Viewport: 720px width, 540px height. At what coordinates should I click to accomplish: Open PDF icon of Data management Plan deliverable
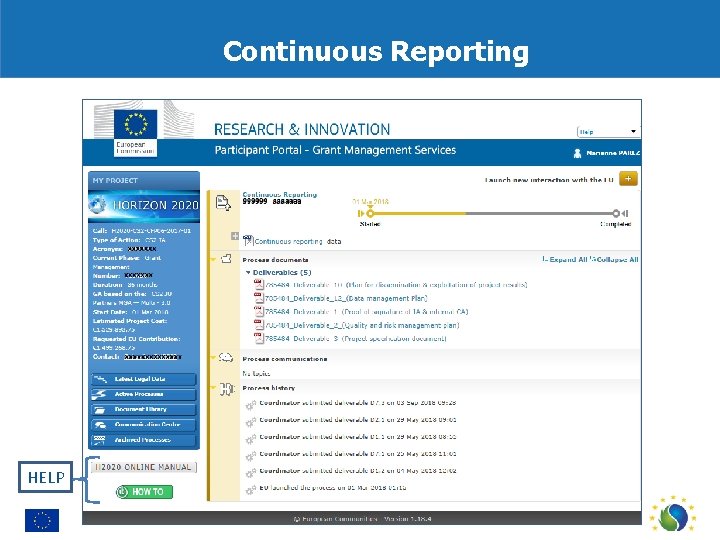[x=259, y=298]
